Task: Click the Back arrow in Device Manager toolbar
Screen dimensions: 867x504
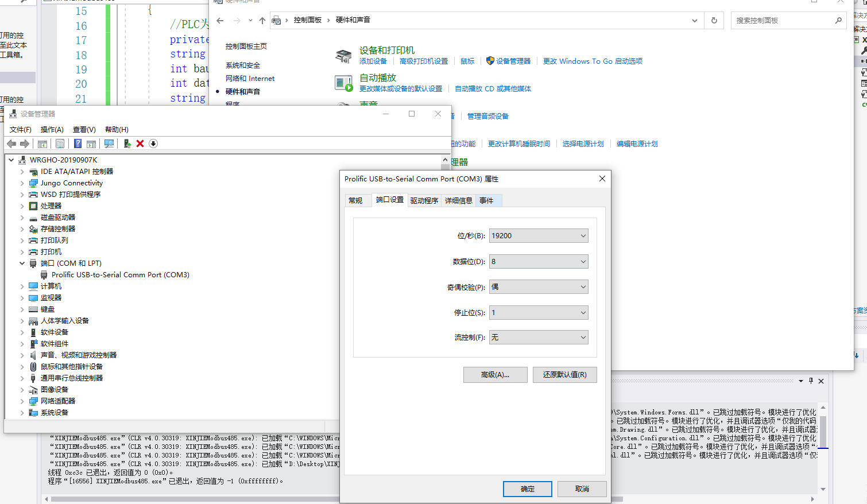Action: click(11, 144)
